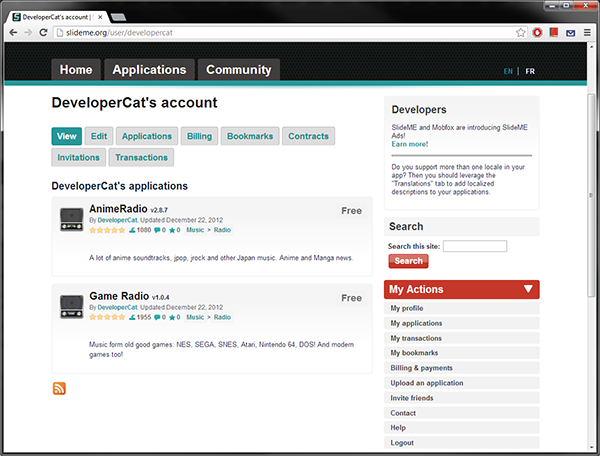Click Game Radio star rating
The width and height of the screenshot is (600, 456).
(107, 317)
